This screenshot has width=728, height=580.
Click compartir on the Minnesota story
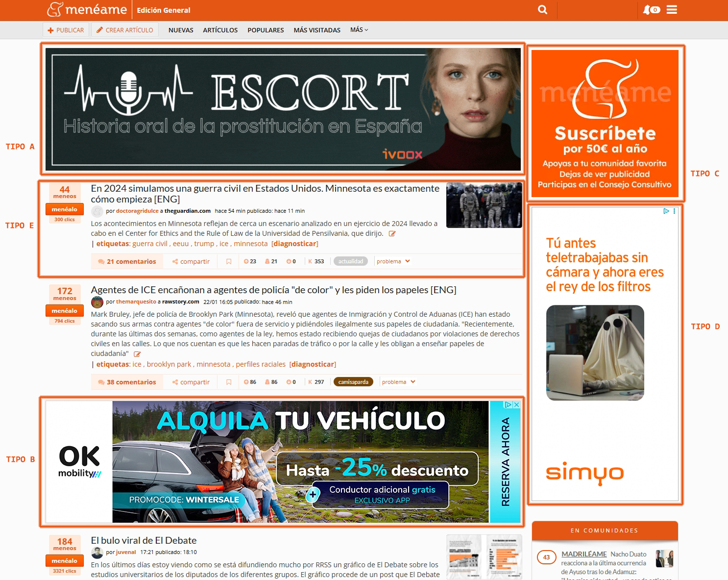pos(191,262)
